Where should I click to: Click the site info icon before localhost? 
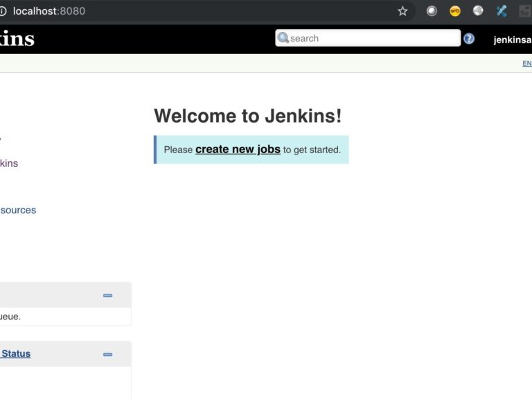(3, 11)
